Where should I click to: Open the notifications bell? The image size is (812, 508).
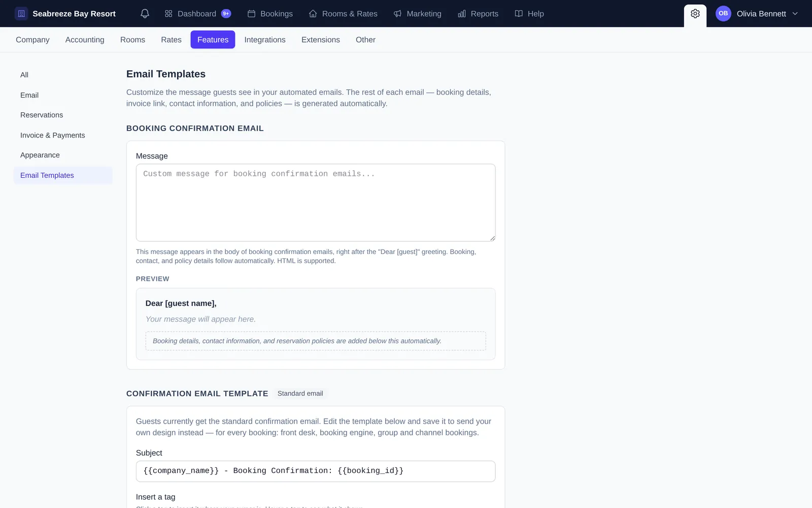click(145, 14)
